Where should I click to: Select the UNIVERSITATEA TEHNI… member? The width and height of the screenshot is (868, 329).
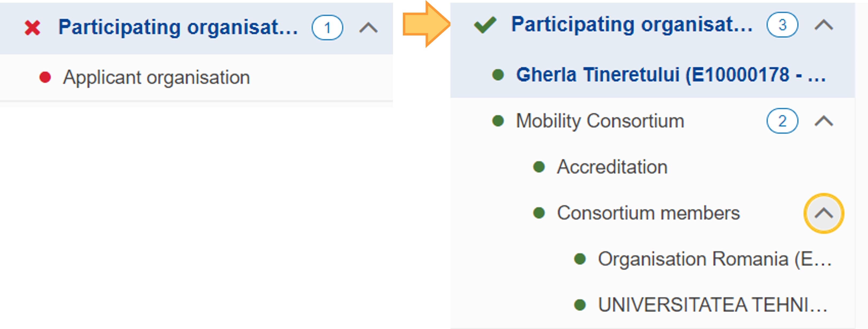(x=713, y=305)
